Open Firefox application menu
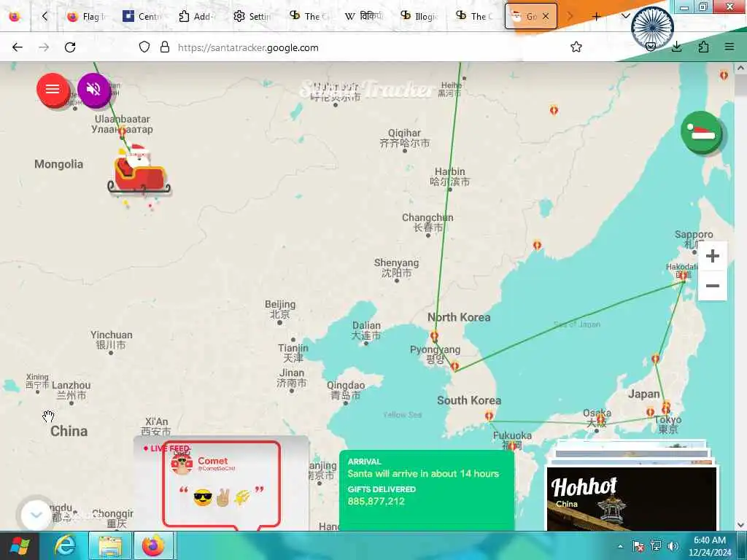 pos(729,47)
